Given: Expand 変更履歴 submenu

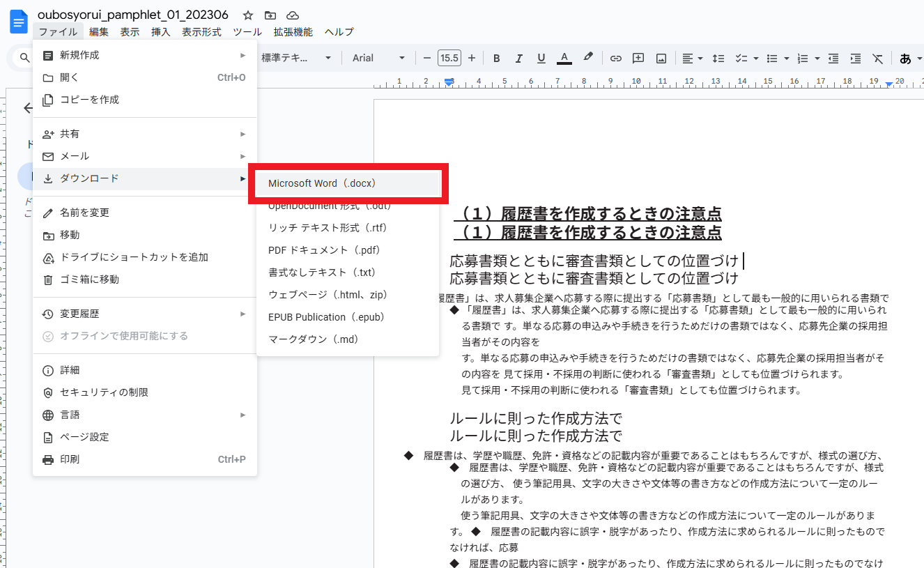Looking at the screenshot, I should [x=145, y=314].
